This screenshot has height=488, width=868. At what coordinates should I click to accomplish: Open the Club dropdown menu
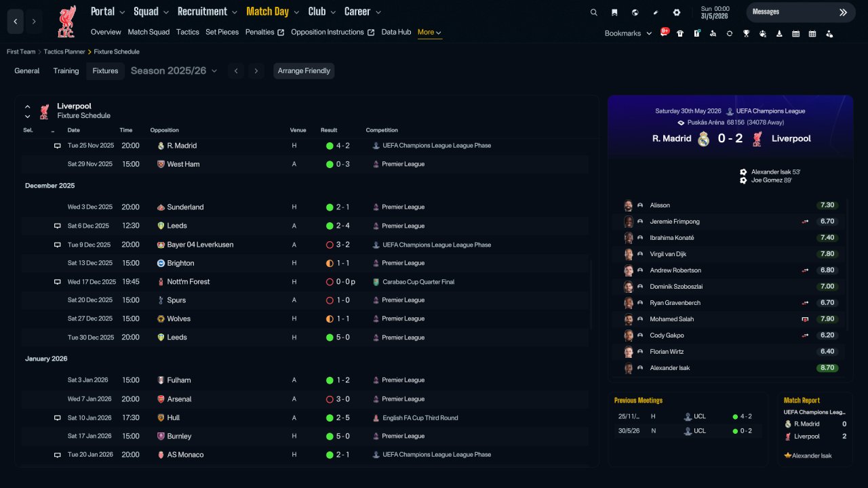click(322, 12)
